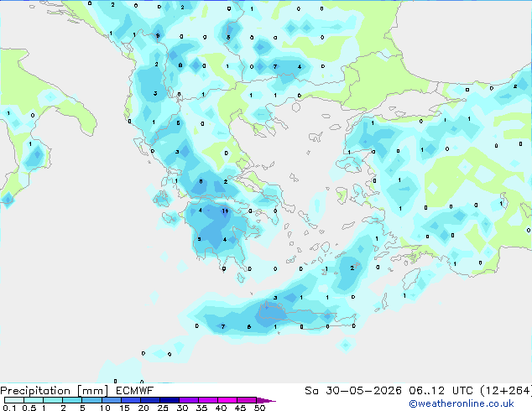Viewport: 532px width, 411px height.
Task: Click the '14' precipitation value over the Peloponnese
Action: (225, 211)
